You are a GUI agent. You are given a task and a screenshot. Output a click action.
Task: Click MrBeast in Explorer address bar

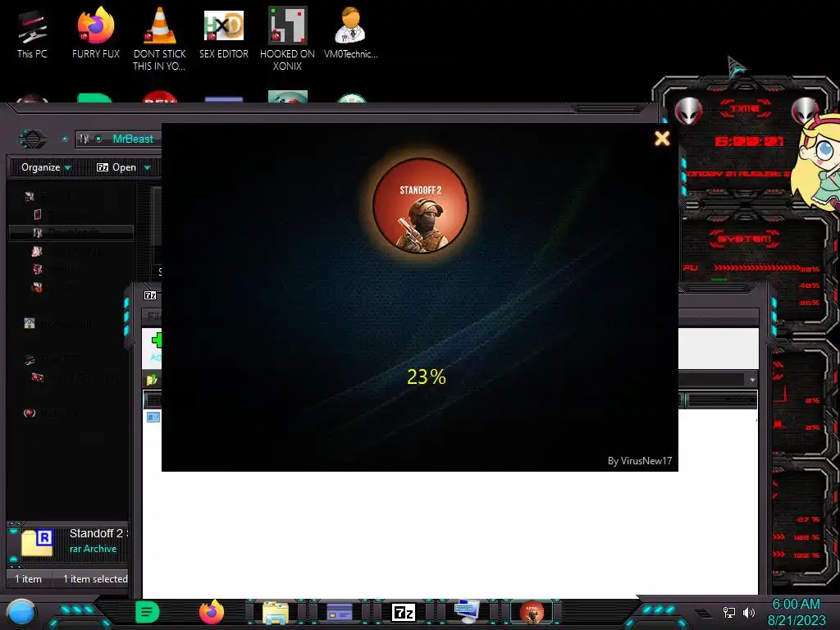[133, 139]
